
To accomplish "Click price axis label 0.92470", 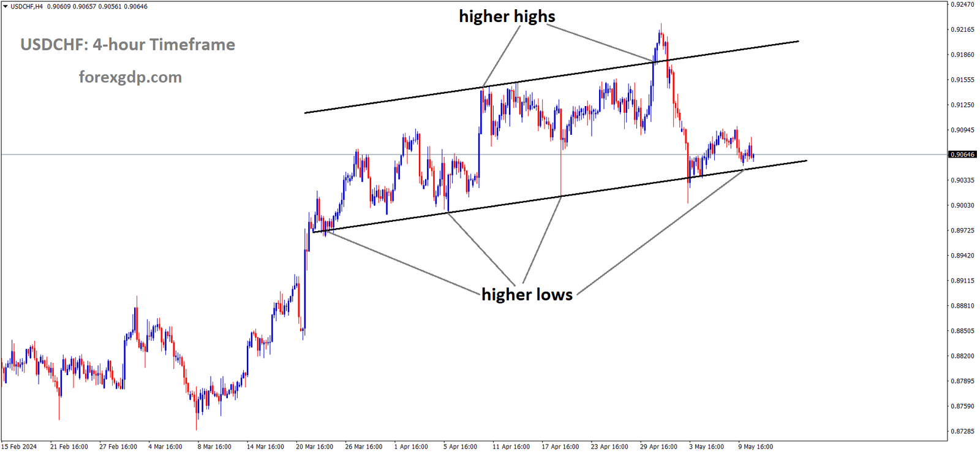I will [962, 4].
